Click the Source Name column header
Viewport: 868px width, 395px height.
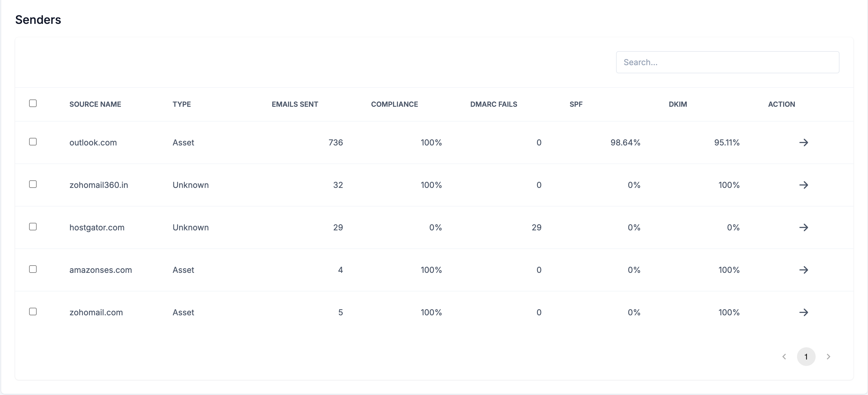[95, 104]
